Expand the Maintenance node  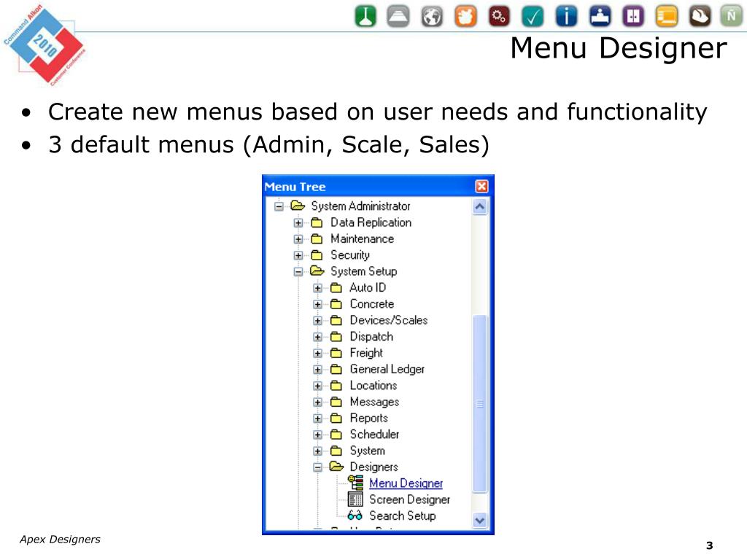coord(298,239)
